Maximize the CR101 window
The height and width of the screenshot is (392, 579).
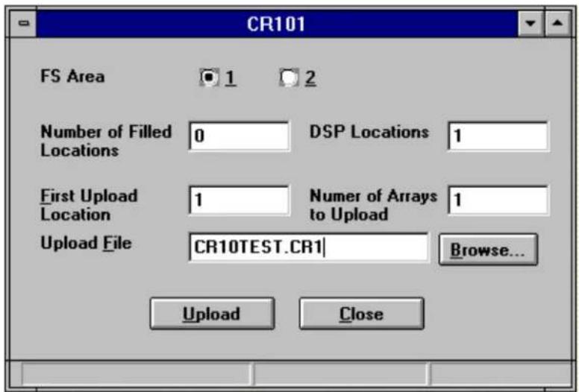tap(557, 24)
